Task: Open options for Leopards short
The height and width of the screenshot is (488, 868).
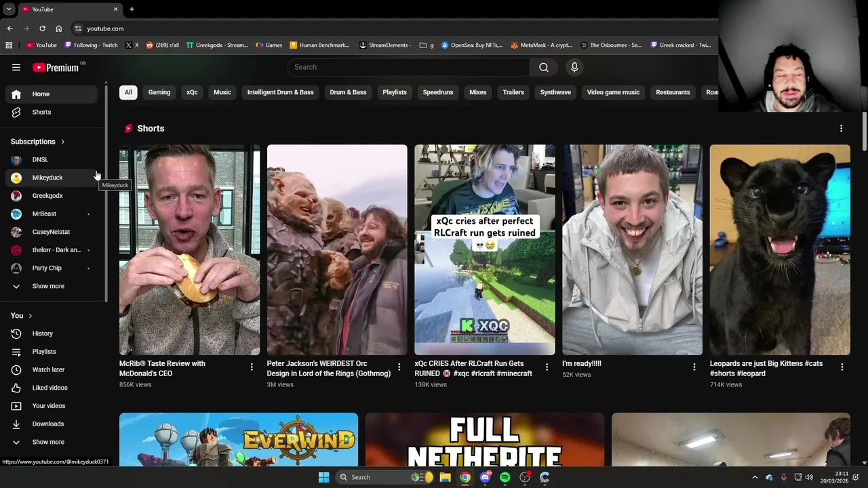Action: click(842, 367)
